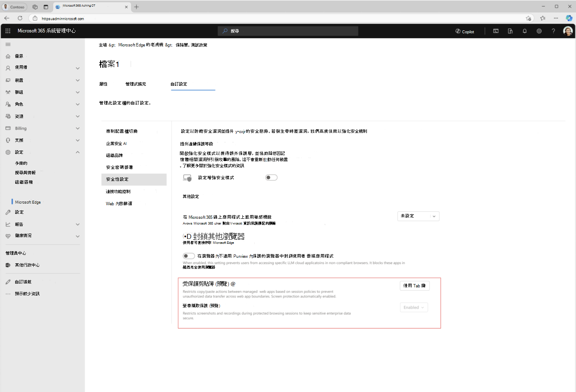The height and width of the screenshot is (392, 576).
Task: Toggle the Purview browser blocking switch
Action: [x=189, y=256]
